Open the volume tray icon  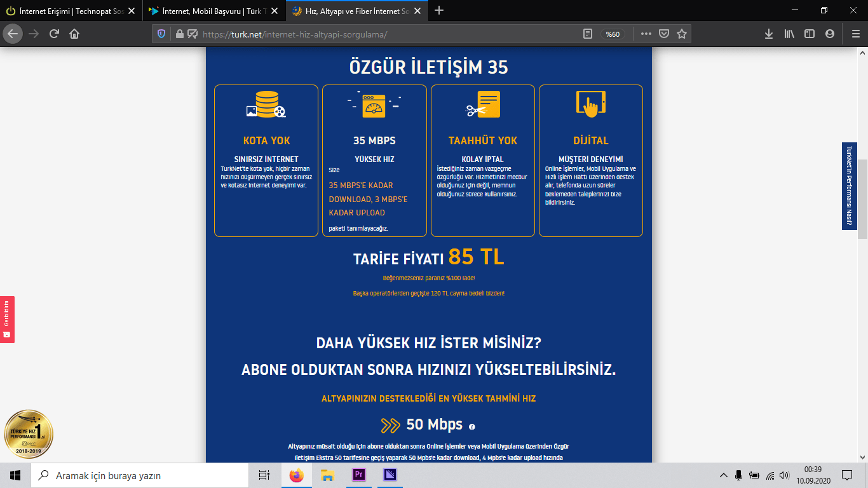(x=785, y=475)
